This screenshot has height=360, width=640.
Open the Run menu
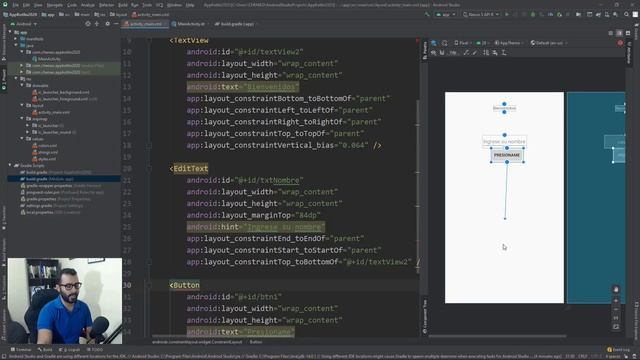point(135,5)
